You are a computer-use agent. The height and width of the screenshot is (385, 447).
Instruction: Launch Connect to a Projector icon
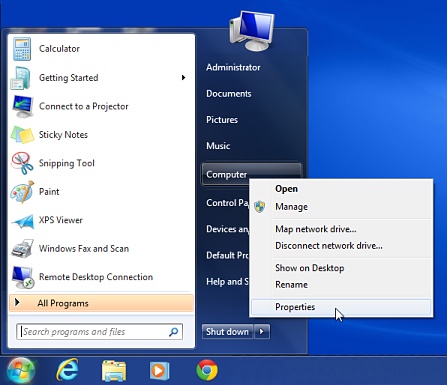23,106
